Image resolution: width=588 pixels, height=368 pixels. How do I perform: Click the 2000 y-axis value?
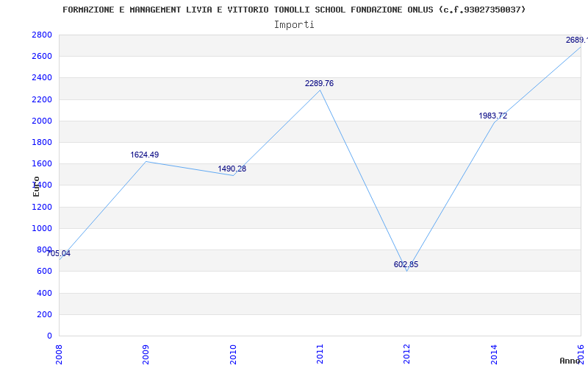[42, 121]
